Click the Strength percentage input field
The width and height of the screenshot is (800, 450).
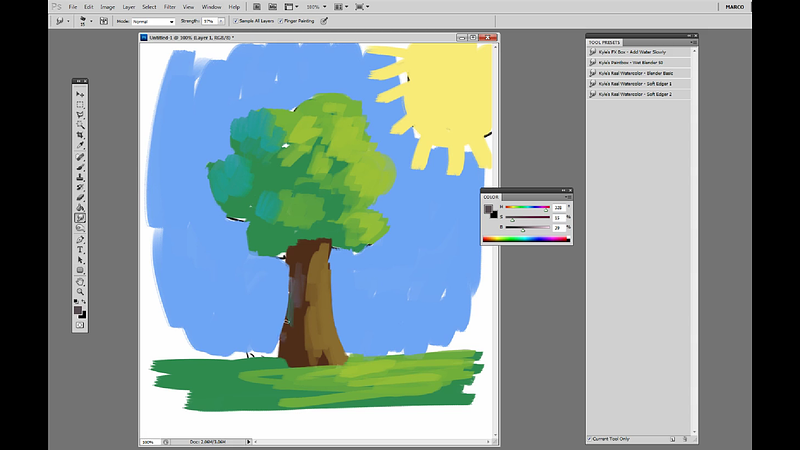tap(210, 20)
